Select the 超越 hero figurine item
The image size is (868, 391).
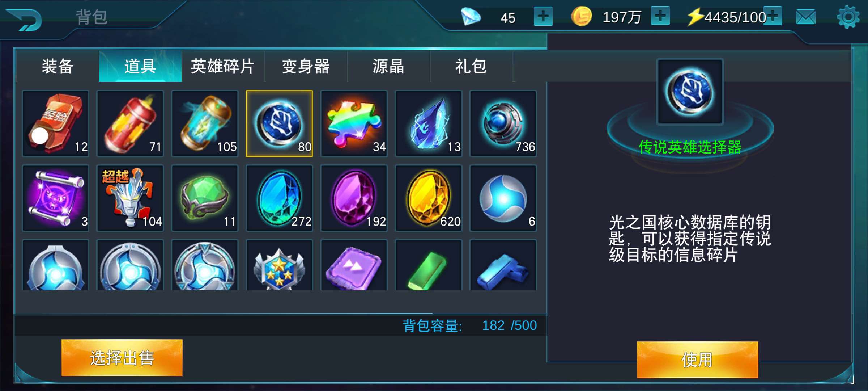click(130, 198)
